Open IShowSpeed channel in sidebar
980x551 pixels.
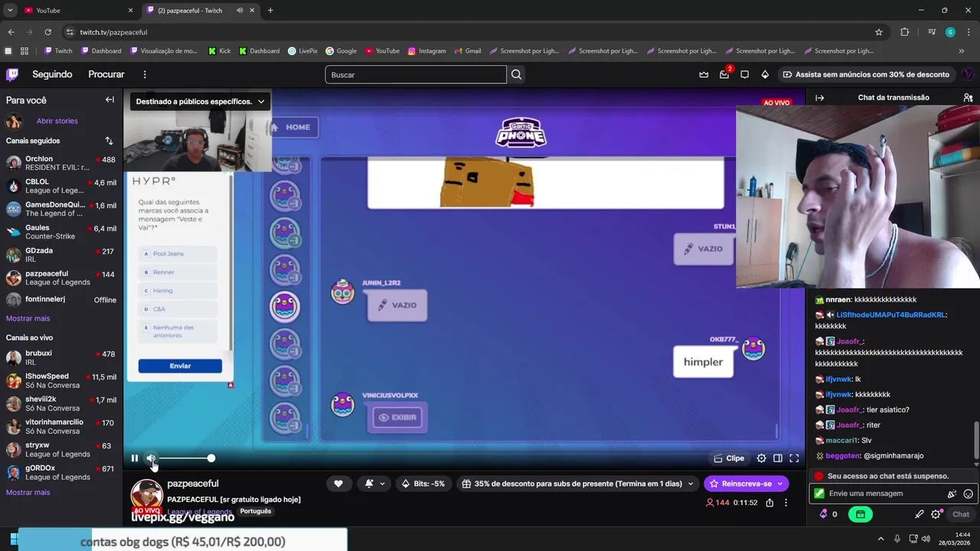click(61, 380)
